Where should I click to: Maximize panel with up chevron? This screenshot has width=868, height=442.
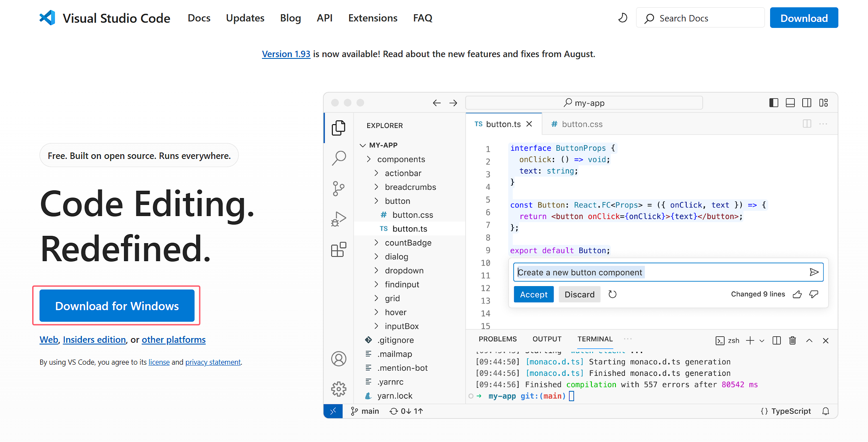809,341
